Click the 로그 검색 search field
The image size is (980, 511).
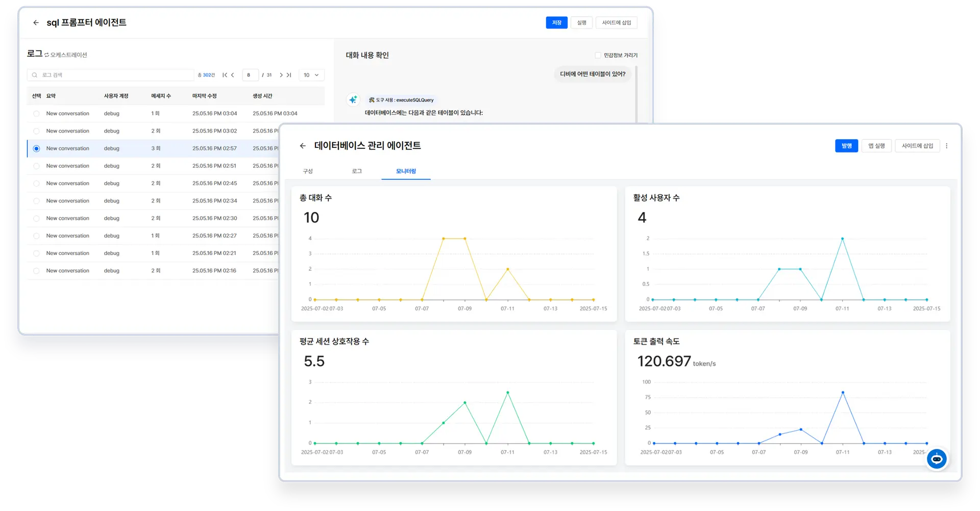[111, 75]
